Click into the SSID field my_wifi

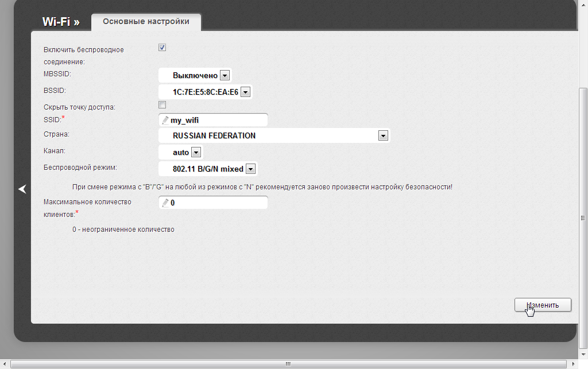tap(213, 121)
